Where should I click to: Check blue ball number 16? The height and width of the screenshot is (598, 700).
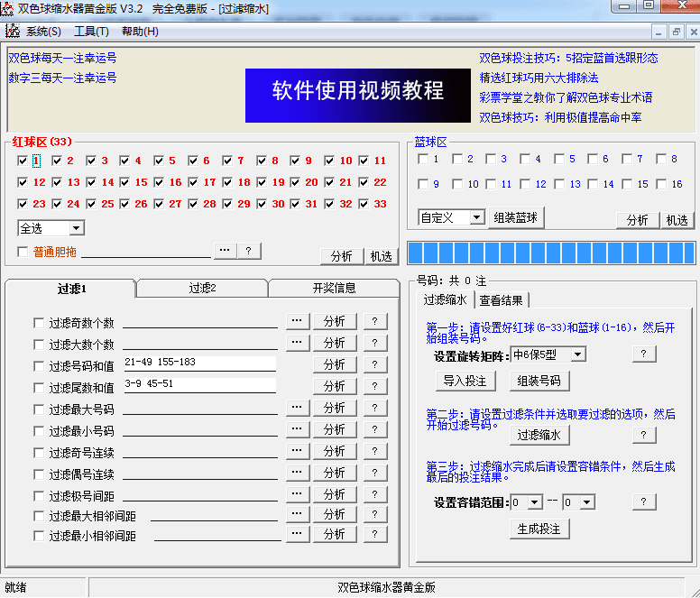(661, 184)
